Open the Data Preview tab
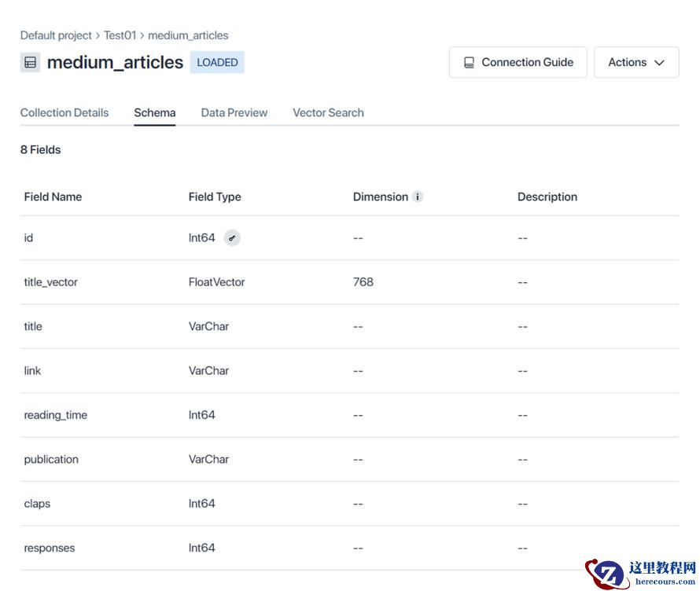This screenshot has width=700, height=591. click(x=234, y=112)
